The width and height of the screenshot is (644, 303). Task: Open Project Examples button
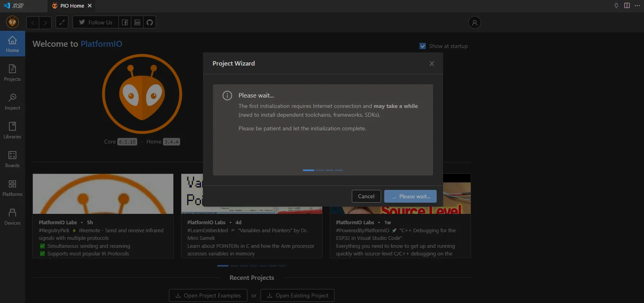click(208, 295)
